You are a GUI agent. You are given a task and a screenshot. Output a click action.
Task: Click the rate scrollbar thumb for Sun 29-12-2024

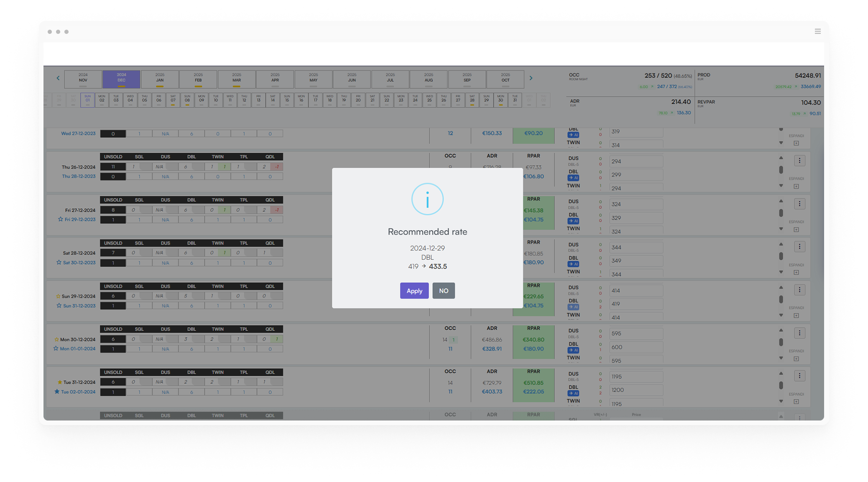point(781,299)
